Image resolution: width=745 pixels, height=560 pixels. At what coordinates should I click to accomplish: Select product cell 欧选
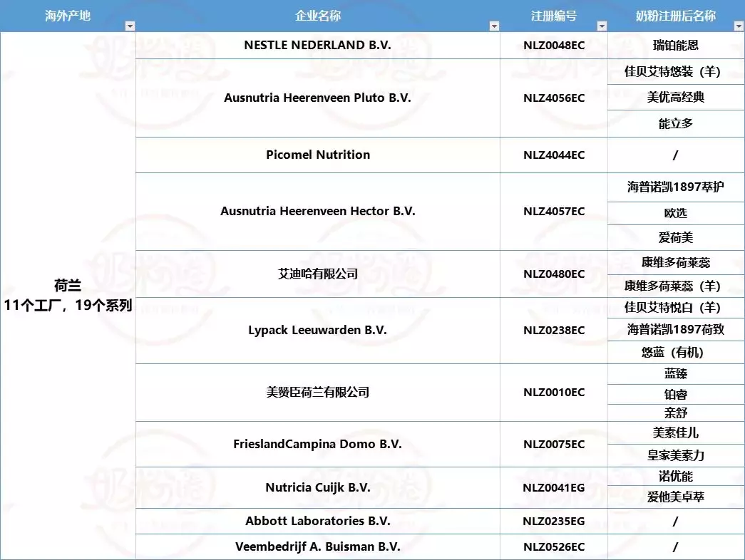click(x=676, y=213)
